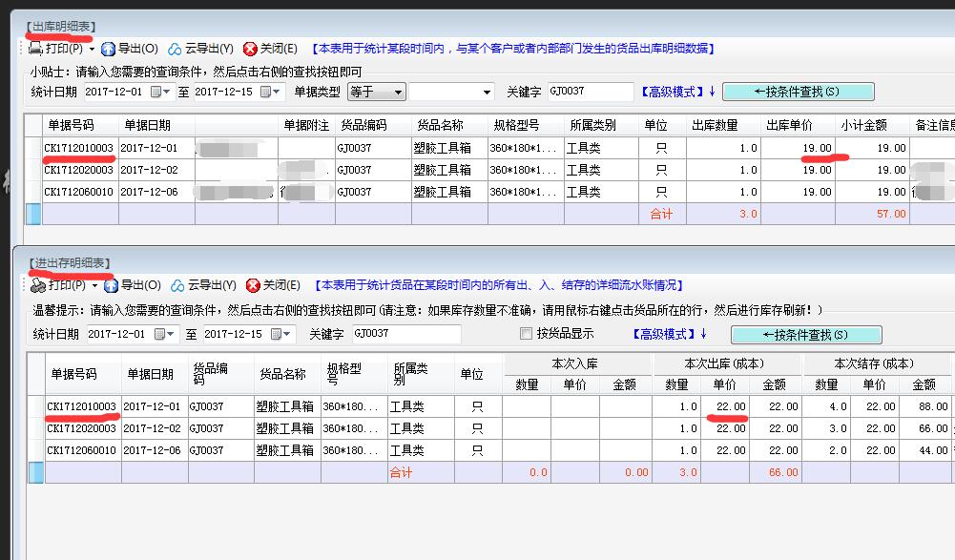The width and height of the screenshot is (955, 560).
Task: Select row CK1712020003 in 出库明细表 table
Action: tap(78, 170)
